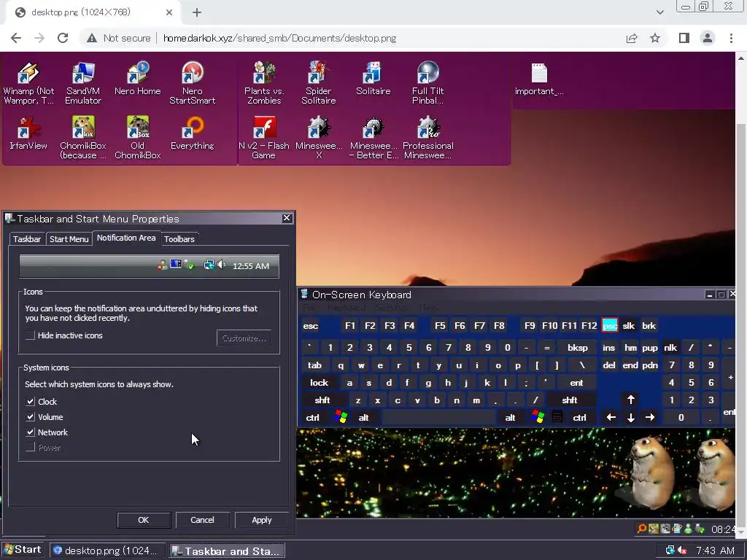The image size is (747, 560).
Task: Click the right arrow key on On-Screen Keyboard
Action: 650,418
